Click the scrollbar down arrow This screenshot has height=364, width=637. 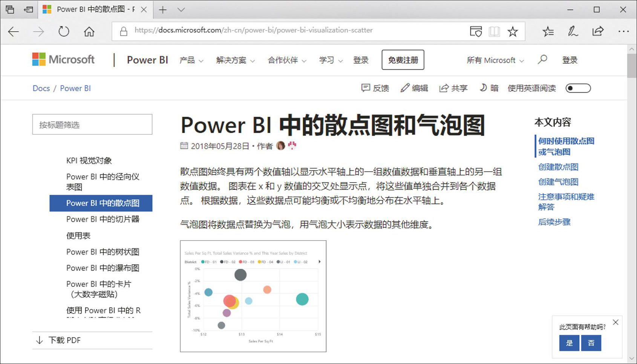pos(632,359)
